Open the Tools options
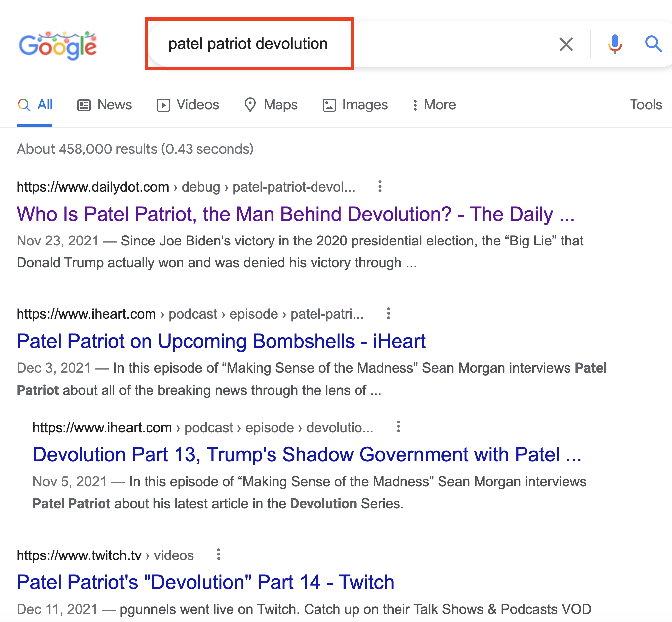Viewport: 672px width, 622px height. pyautogui.click(x=646, y=105)
